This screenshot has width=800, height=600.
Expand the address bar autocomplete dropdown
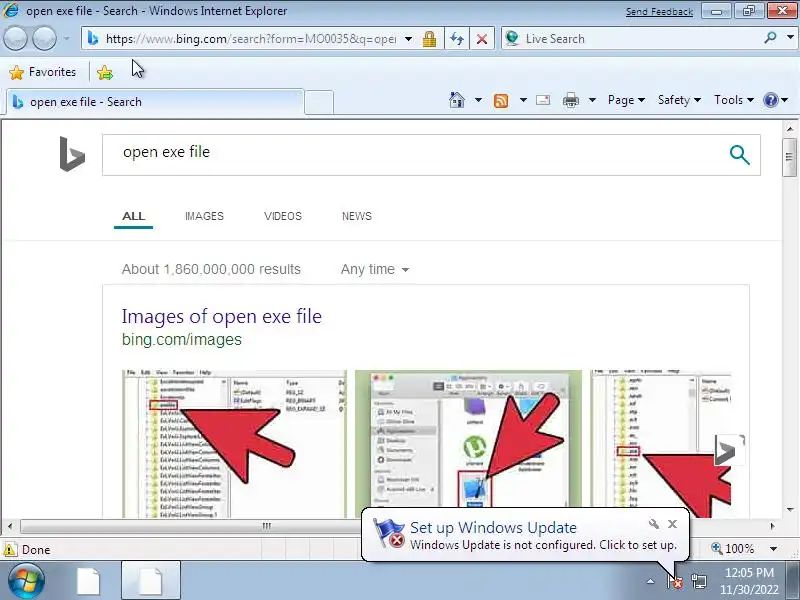tap(408, 39)
